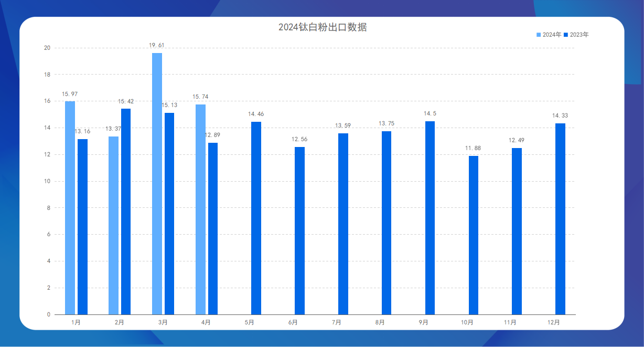The image size is (644, 347).
Task: Select the chart title 2024钛白粉出口数据
Action: (322, 27)
